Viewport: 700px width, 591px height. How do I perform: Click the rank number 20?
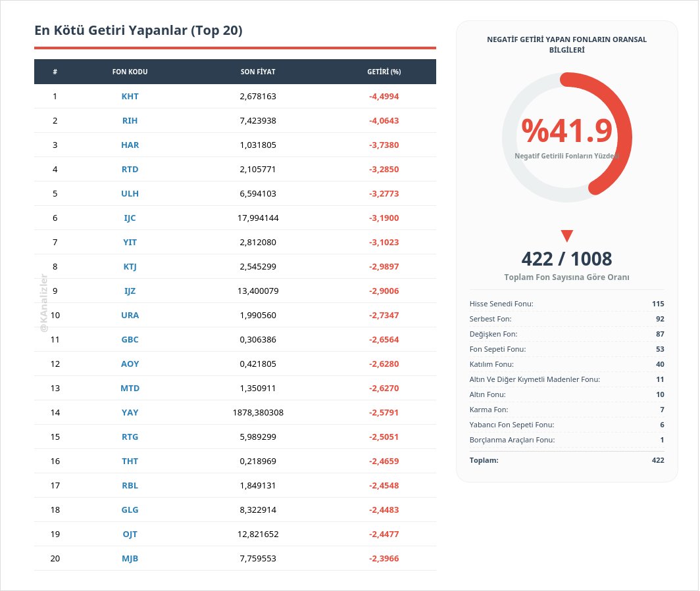(55, 558)
